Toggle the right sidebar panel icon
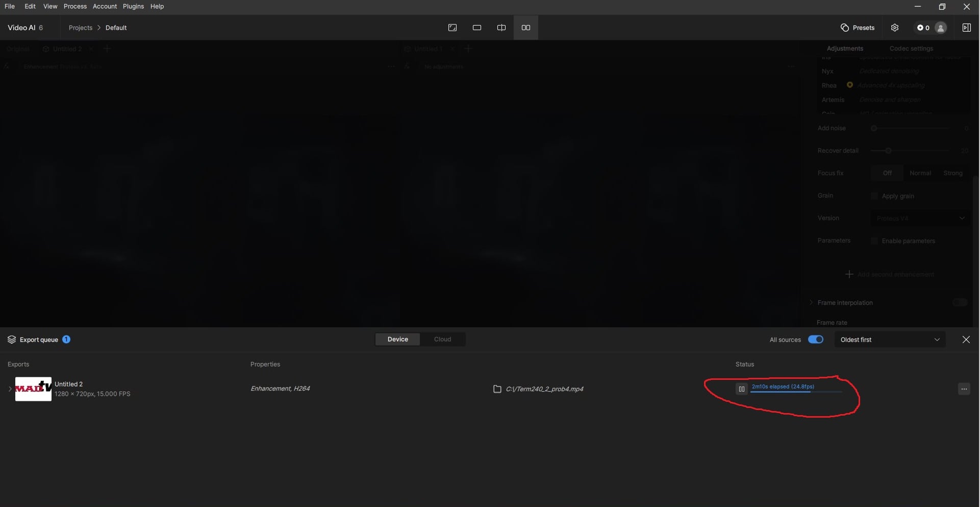Image resolution: width=980 pixels, height=507 pixels. coord(966,28)
